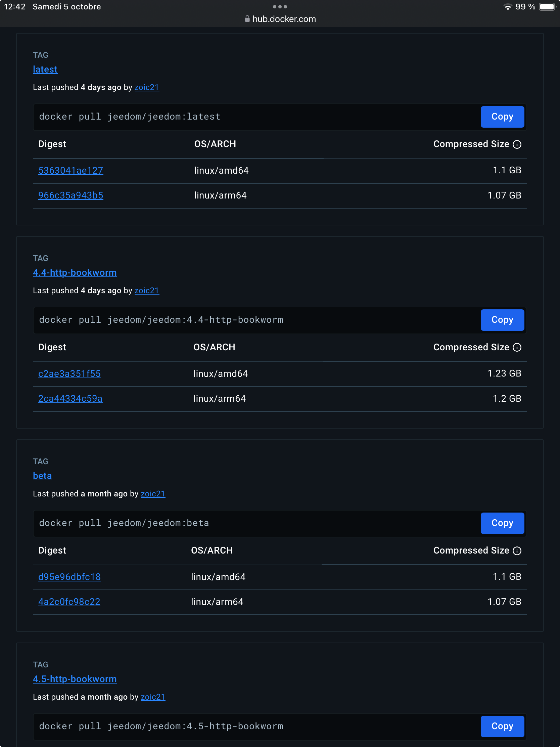Screen dimensions: 560x747
Task: Click the Compressed Size info icon for 4.4-http-bookworm
Action: click(517, 348)
